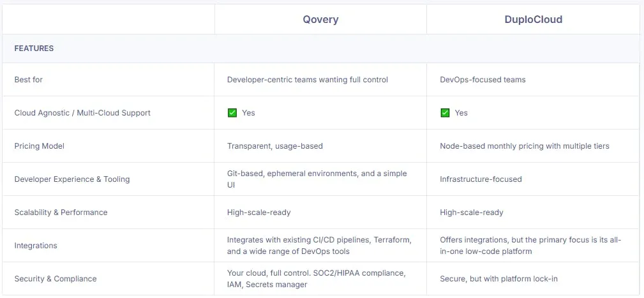Click 'Integrates with existing CI/CD pipelines' cell
Screen dimensions: 644x298
pos(320,246)
